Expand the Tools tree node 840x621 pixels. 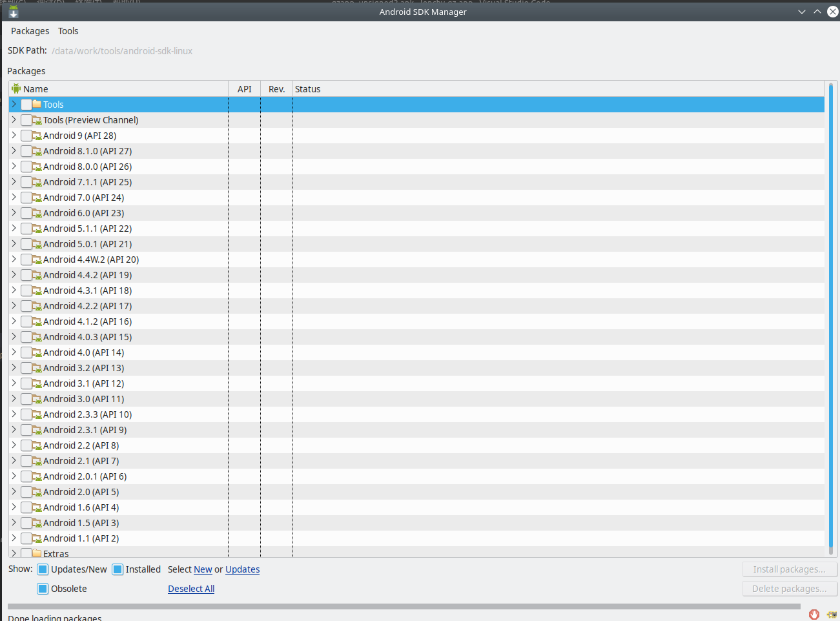coord(14,104)
